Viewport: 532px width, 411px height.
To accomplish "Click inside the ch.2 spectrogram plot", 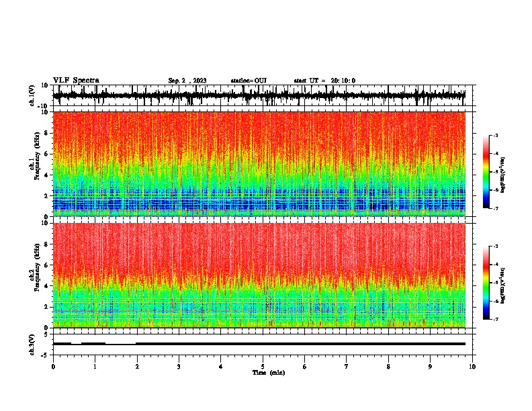I will point(259,275).
